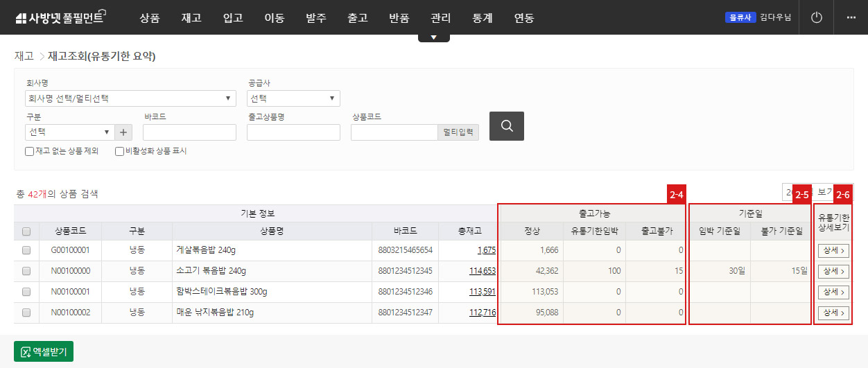The width and height of the screenshot is (868, 368).
Task: Click the 상품명 column header
Action: (x=272, y=231)
